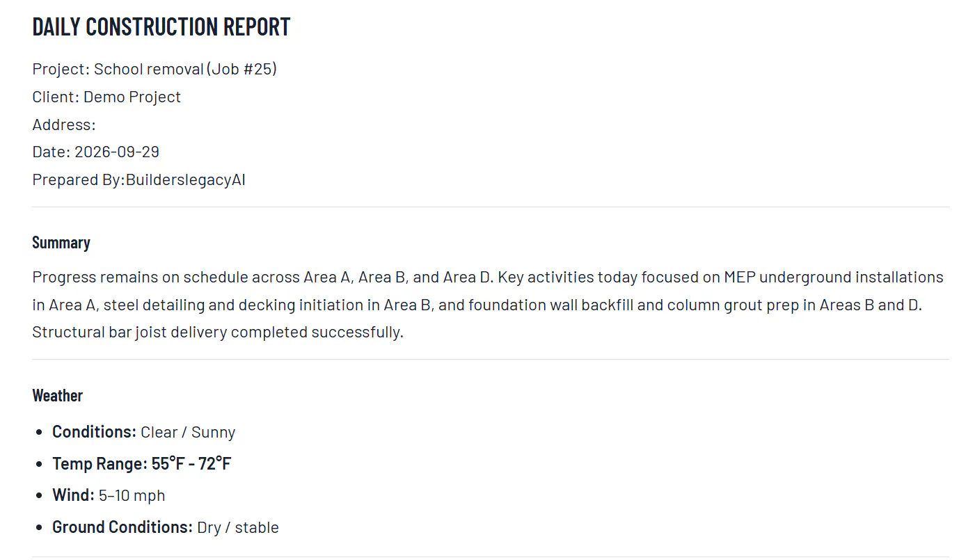Click the Conditions Clear / Sunny bullet
Viewport: 959px width, 560px height.
point(144,432)
